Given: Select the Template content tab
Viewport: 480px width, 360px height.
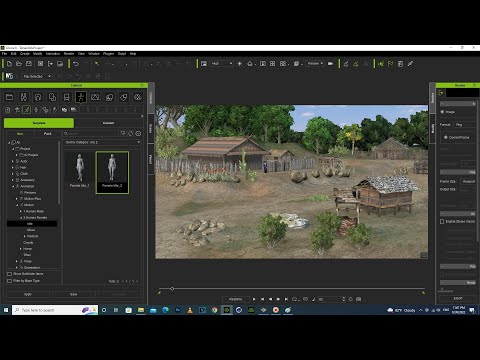Looking at the screenshot, I should [x=39, y=123].
